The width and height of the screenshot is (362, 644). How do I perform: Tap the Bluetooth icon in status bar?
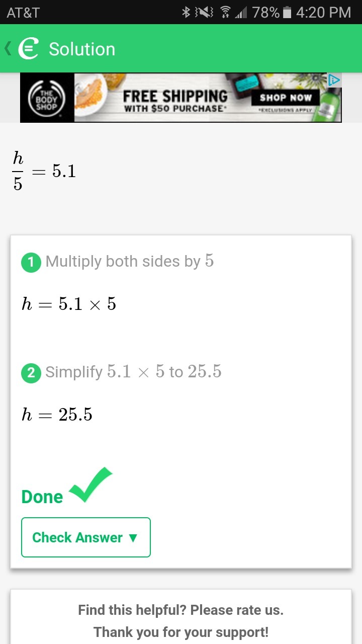click(x=186, y=12)
